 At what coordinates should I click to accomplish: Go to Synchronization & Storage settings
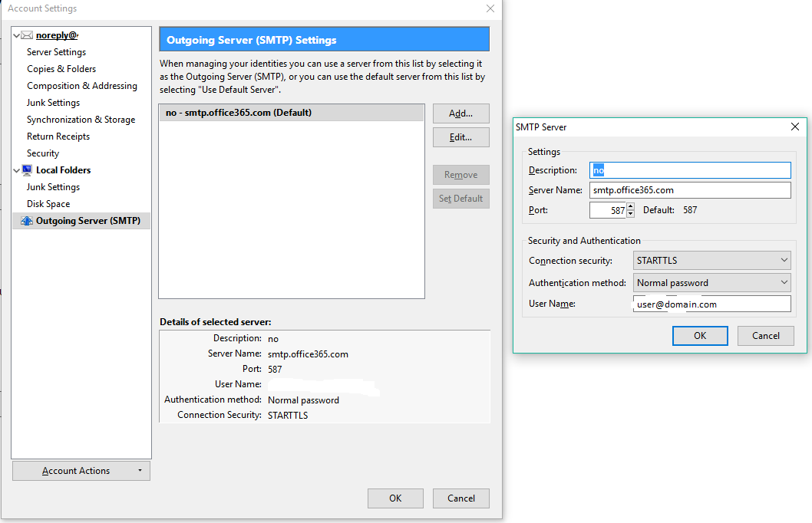click(81, 120)
